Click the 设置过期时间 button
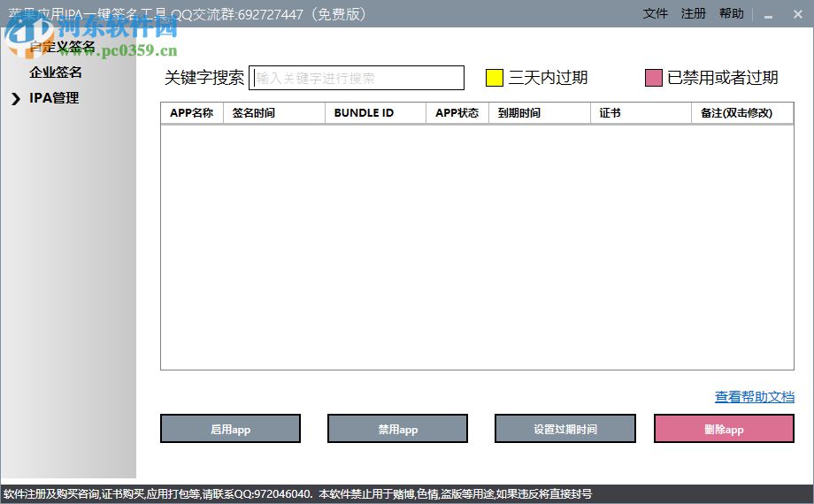814x504 pixels. coord(565,429)
